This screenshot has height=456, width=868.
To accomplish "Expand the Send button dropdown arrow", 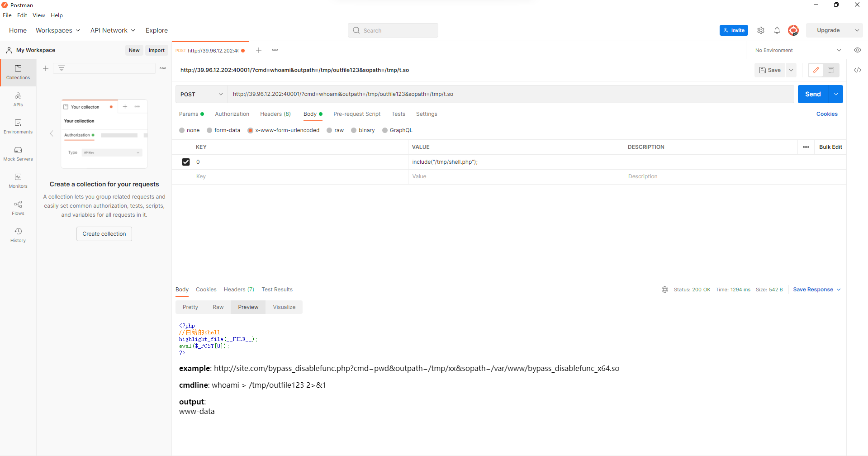I will pos(836,94).
